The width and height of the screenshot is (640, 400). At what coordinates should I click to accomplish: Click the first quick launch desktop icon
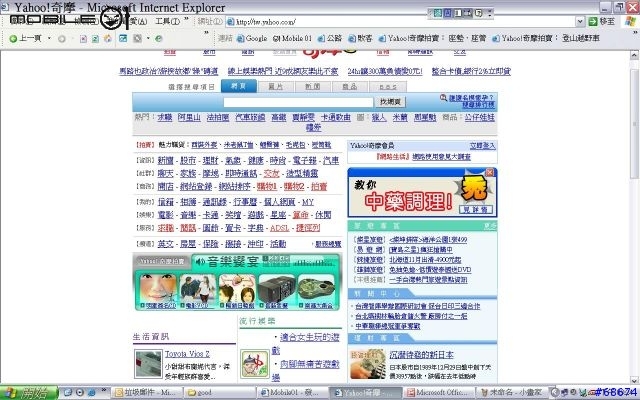tap(68, 393)
